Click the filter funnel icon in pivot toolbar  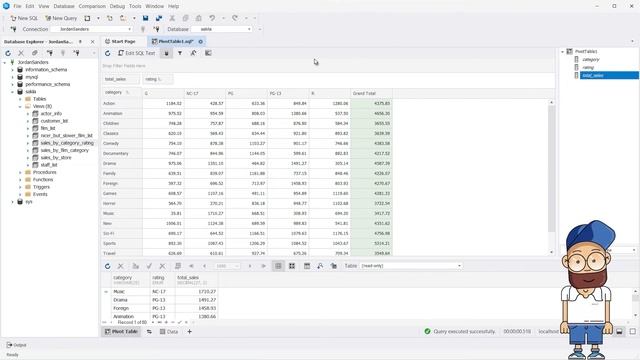[x=180, y=53]
